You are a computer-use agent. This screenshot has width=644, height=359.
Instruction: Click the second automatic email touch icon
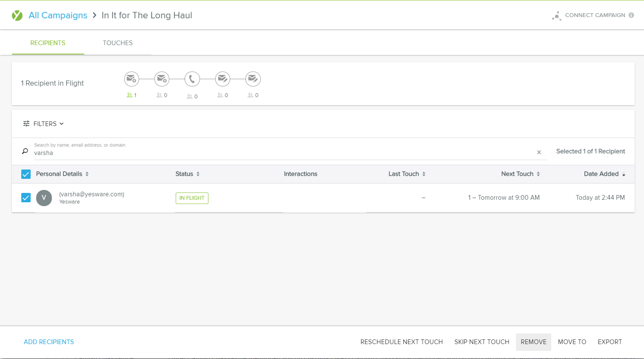click(x=162, y=79)
